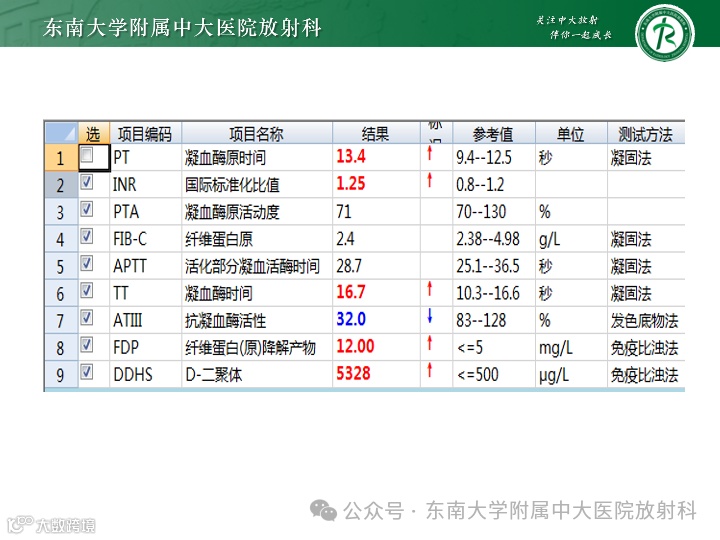Click the red result value 5328

[353, 373]
